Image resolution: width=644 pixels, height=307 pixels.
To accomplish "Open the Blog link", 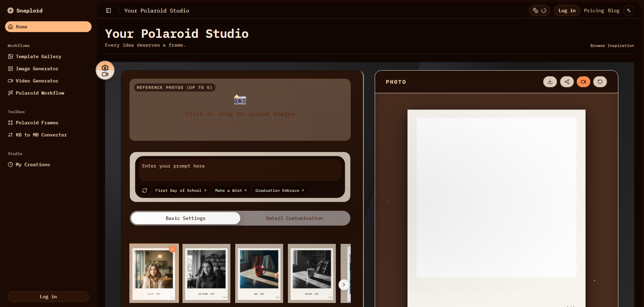I will click(613, 11).
